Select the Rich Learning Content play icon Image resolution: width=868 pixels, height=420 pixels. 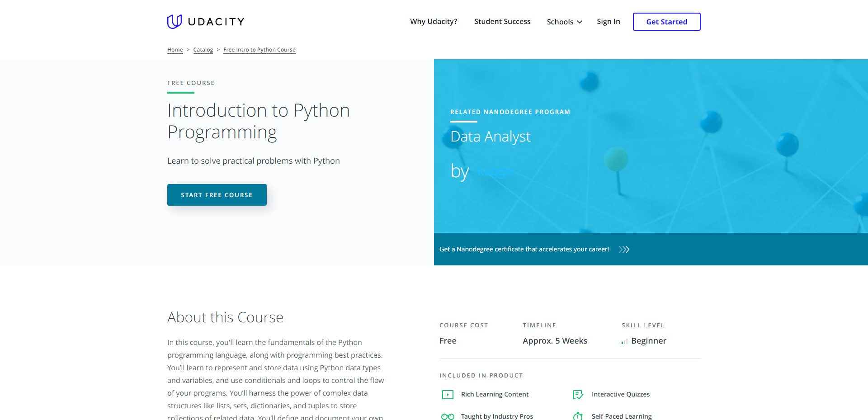coord(448,394)
